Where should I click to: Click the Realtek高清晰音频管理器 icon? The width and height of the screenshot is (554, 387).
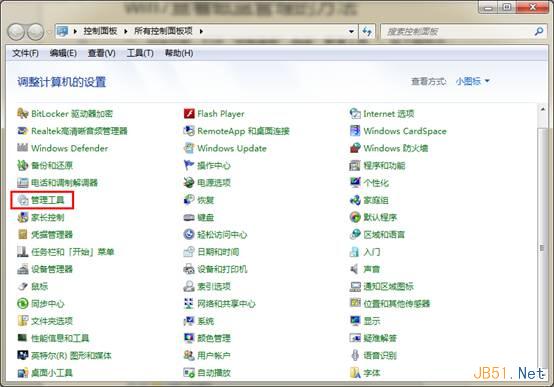[x=23, y=131]
